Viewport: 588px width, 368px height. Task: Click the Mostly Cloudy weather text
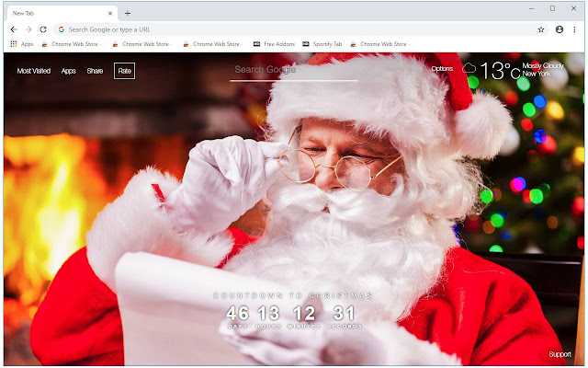pos(543,65)
